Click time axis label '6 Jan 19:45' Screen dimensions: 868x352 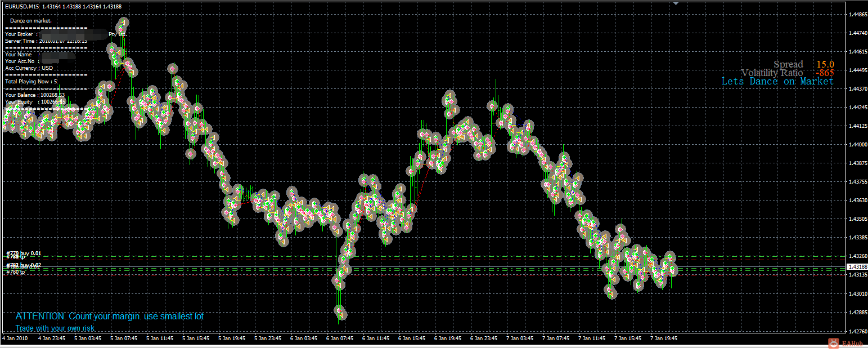point(448,339)
